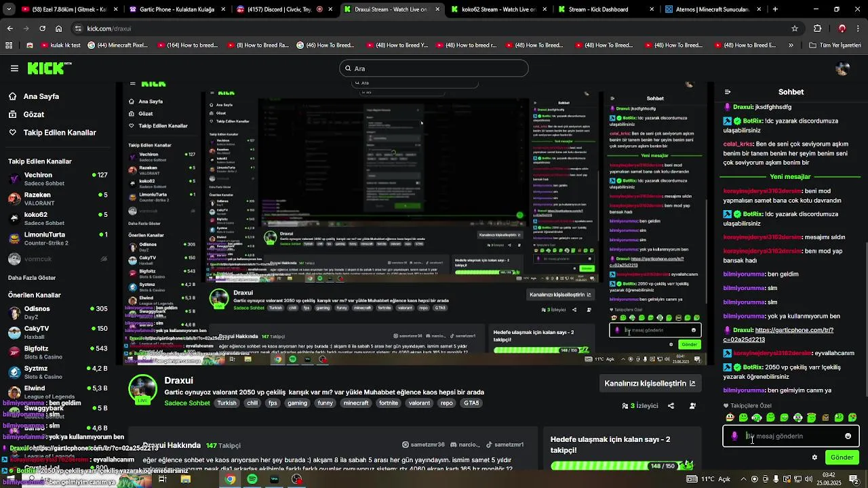Open Draxui channel avatar with LIVE badge
This screenshot has width=868, height=488.
point(142,390)
